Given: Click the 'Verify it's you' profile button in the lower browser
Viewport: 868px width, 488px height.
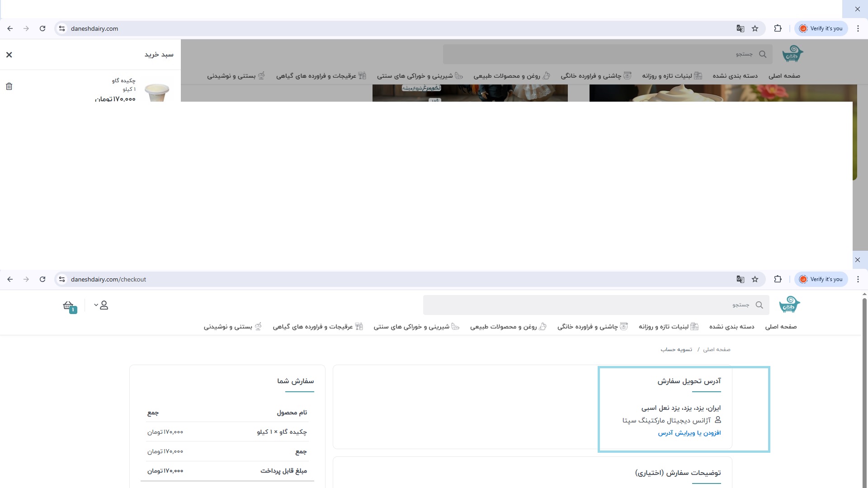Looking at the screenshot, I should click(x=821, y=279).
